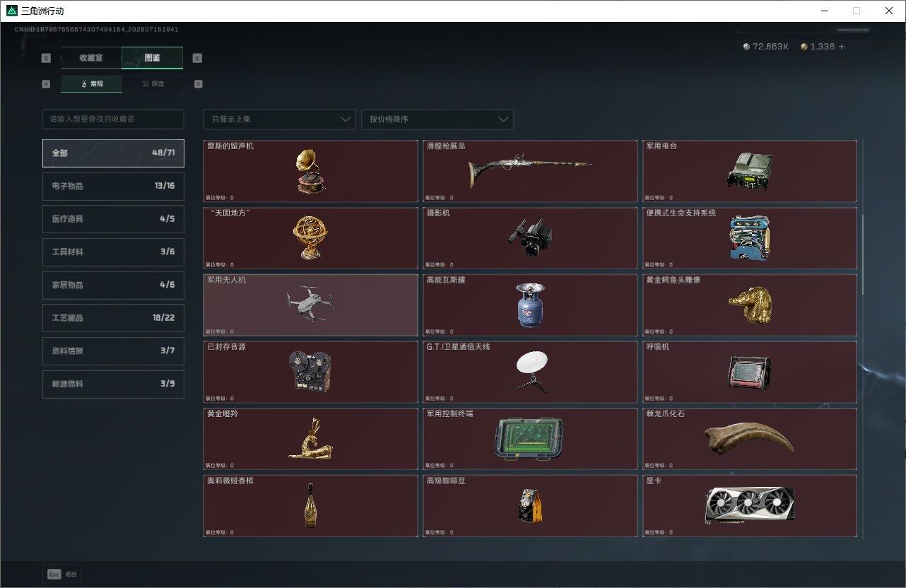Click the silver coin currency icon
Image resolution: width=906 pixels, height=588 pixels.
click(746, 47)
